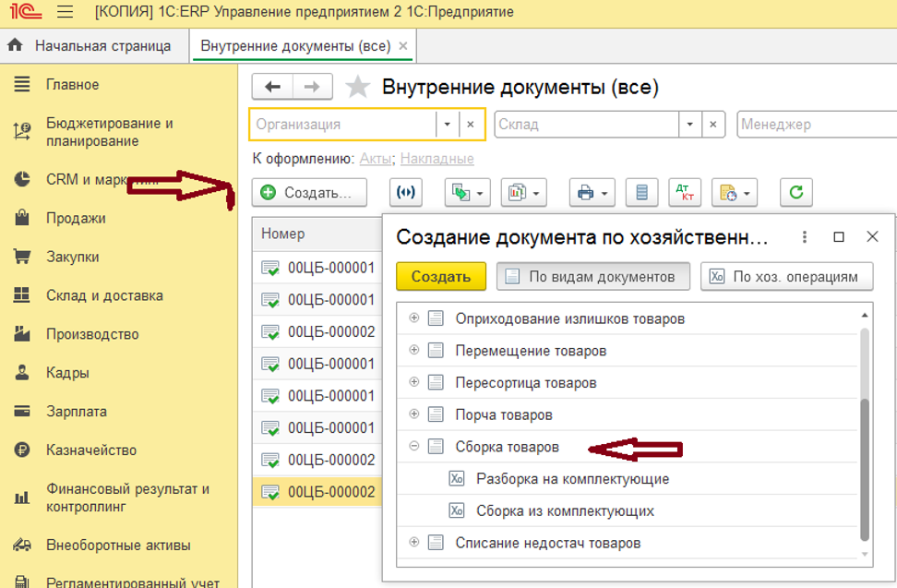Go to home page via house icon
The width and height of the screenshot is (897, 588).
pyautogui.click(x=16, y=45)
